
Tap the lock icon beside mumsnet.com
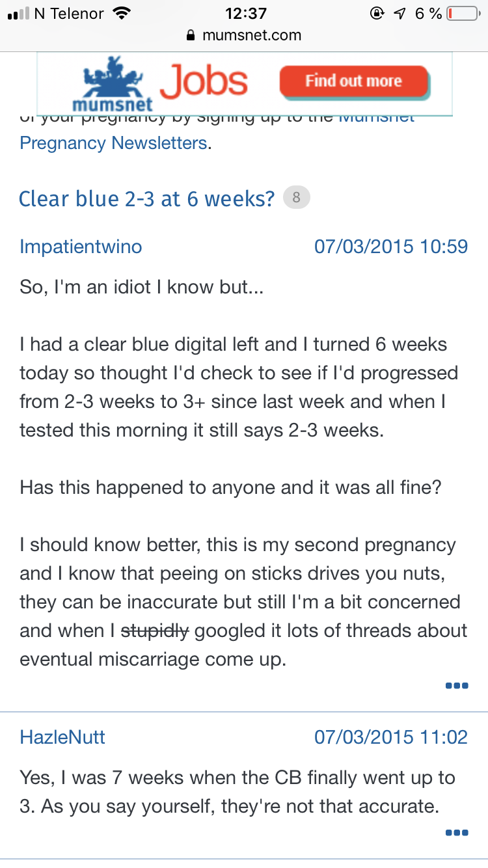tap(191, 35)
